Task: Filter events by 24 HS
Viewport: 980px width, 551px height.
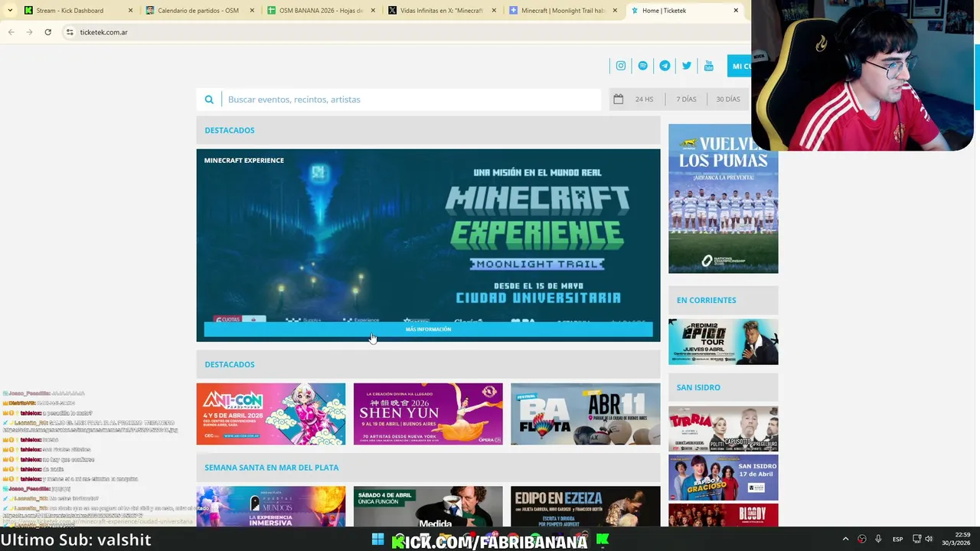Action: click(644, 99)
